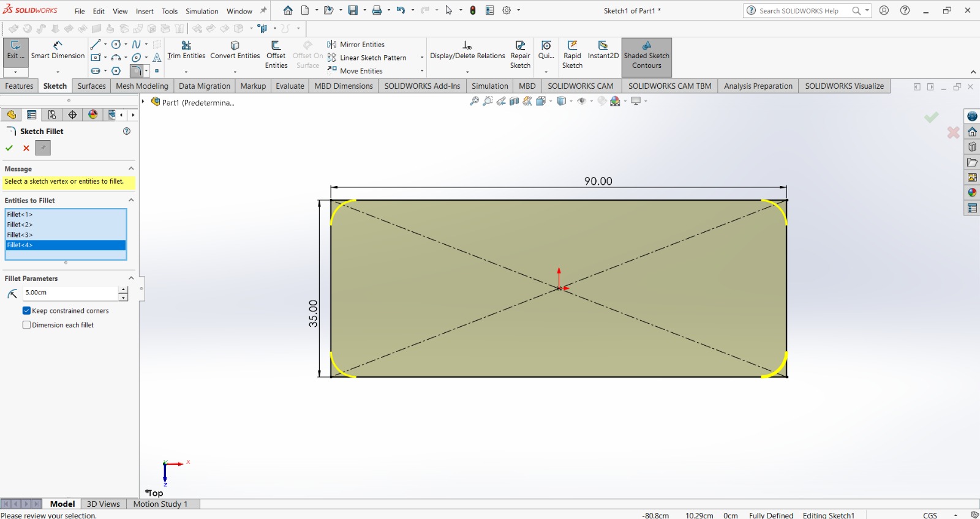Screen dimensions: 980x519
Task: Choose the Offset Entities tool
Action: tap(276, 54)
